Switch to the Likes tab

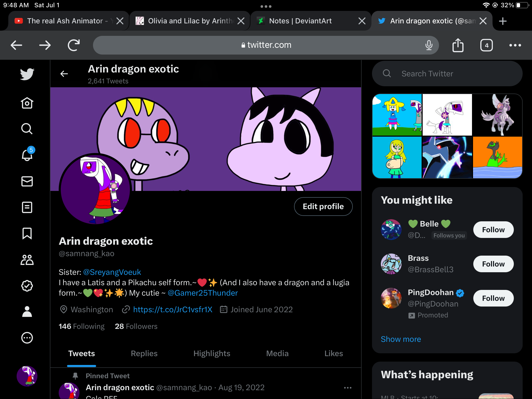(334, 353)
